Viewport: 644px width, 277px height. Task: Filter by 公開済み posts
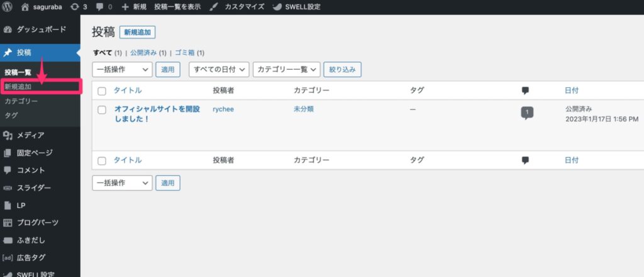click(143, 53)
